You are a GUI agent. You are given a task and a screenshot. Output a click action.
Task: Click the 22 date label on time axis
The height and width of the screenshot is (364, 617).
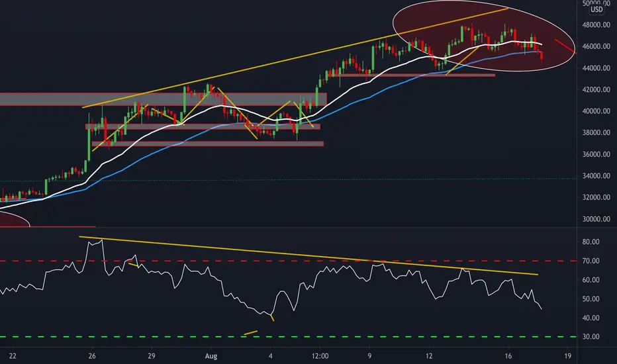(13, 356)
